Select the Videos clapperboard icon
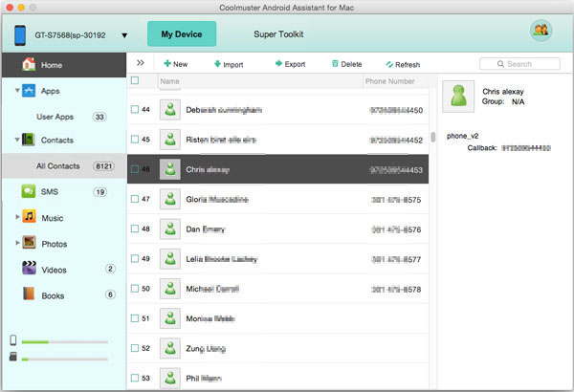Viewport: 574px width, 392px height. pyautogui.click(x=29, y=270)
